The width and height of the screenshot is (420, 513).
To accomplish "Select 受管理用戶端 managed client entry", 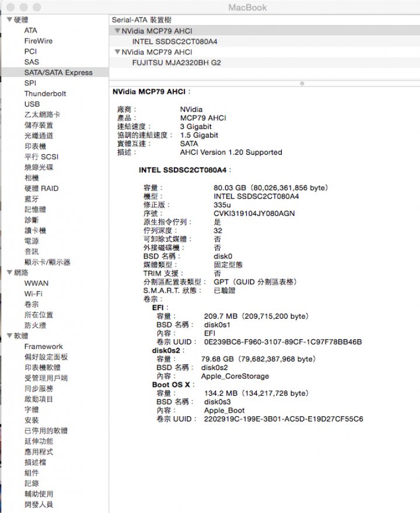I will (46, 378).
